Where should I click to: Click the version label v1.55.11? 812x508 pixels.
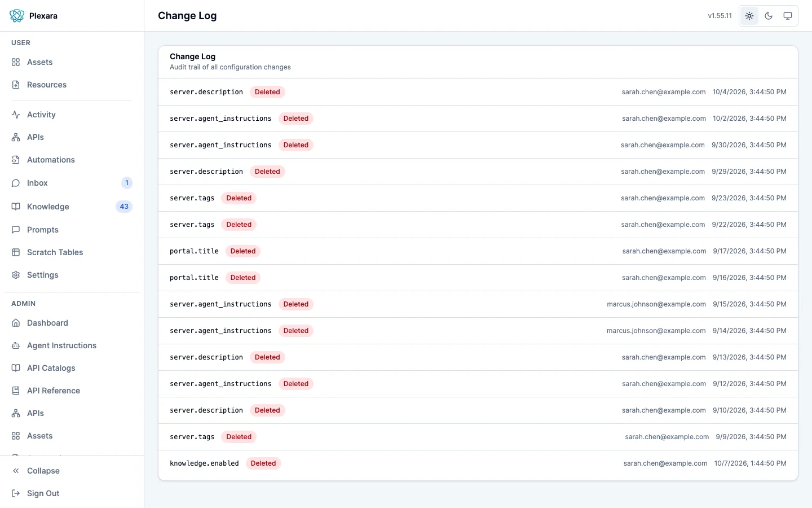click(720, 16)
